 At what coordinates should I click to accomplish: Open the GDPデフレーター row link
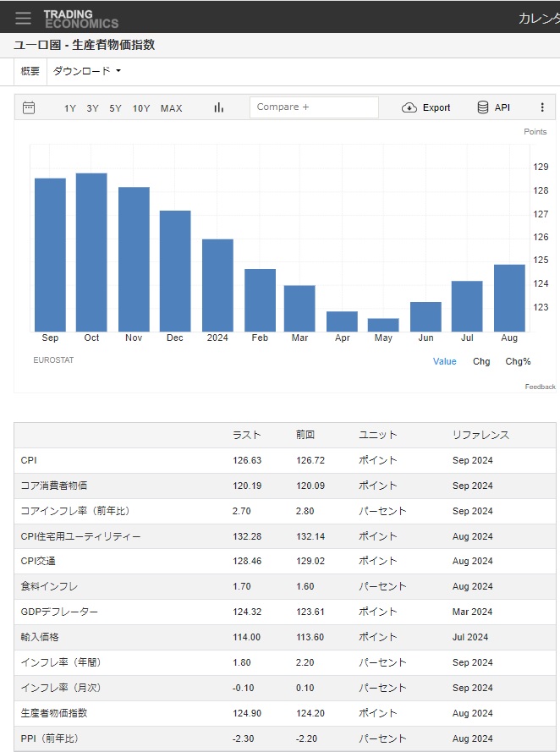pos(59,612)
